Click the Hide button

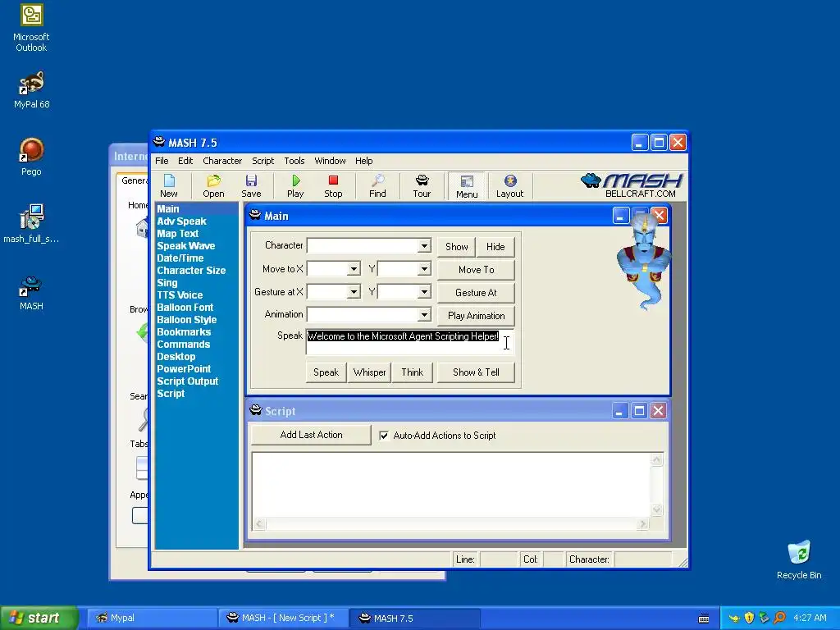tap(495, 247)
